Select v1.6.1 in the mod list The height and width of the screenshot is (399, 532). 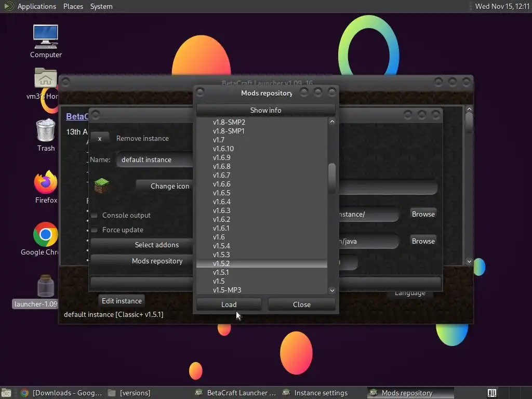pos(262,228)
